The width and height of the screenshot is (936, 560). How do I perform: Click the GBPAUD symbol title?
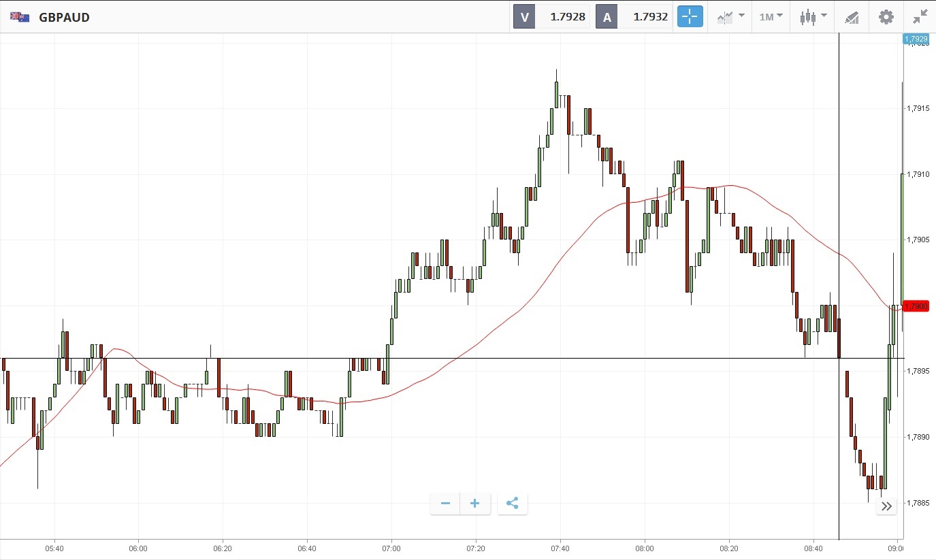click(x=64, y=18)
